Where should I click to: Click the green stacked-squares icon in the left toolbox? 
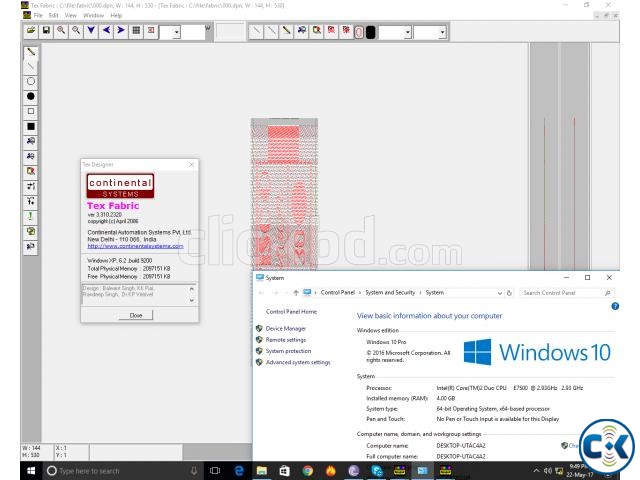point(31,231)
